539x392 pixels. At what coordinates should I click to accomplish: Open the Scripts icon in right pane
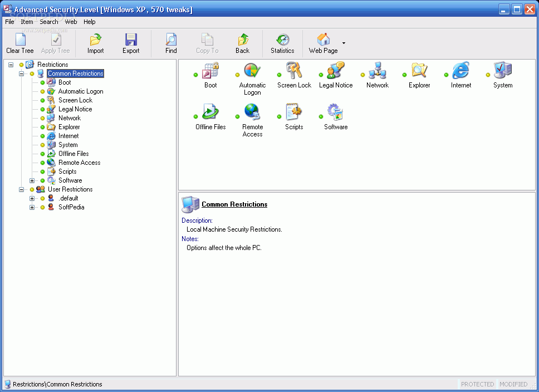[x=294, y=112]
